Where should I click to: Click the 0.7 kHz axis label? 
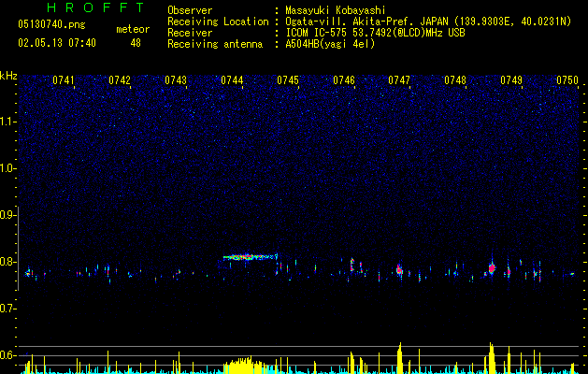click(8, 309)
